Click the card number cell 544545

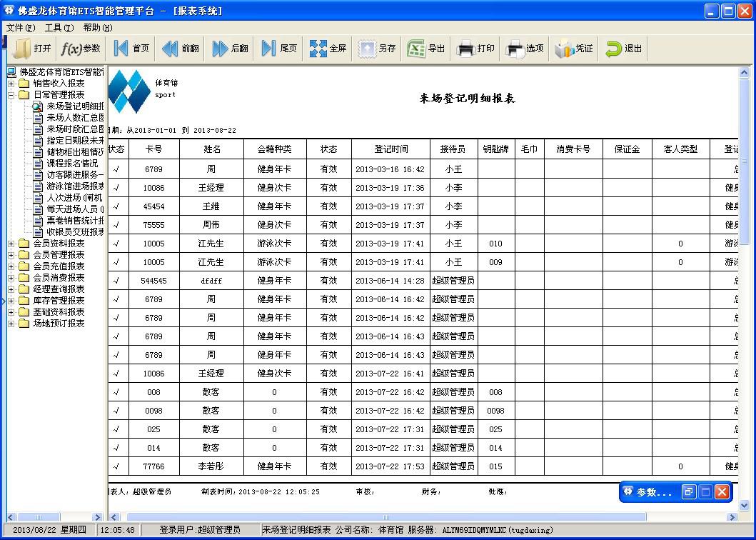[x=153, y=281]
